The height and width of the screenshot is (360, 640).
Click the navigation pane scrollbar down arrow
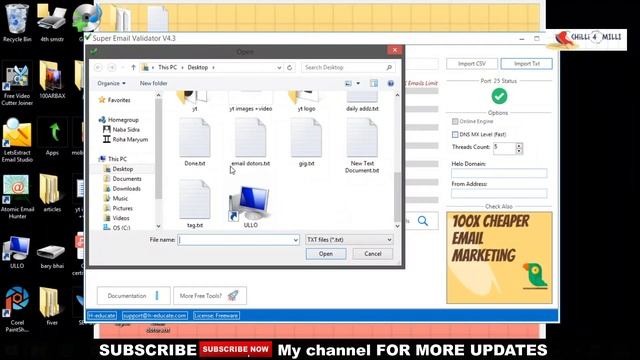158,226
